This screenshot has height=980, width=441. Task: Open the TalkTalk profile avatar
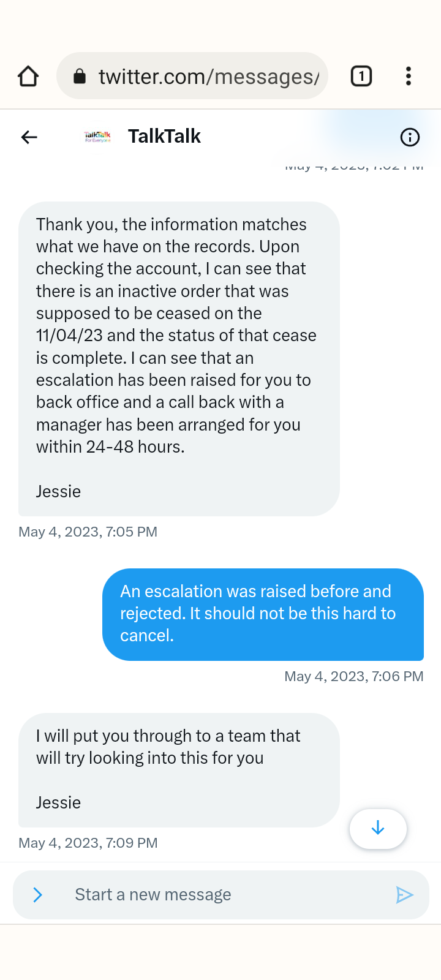pos(97,137)
